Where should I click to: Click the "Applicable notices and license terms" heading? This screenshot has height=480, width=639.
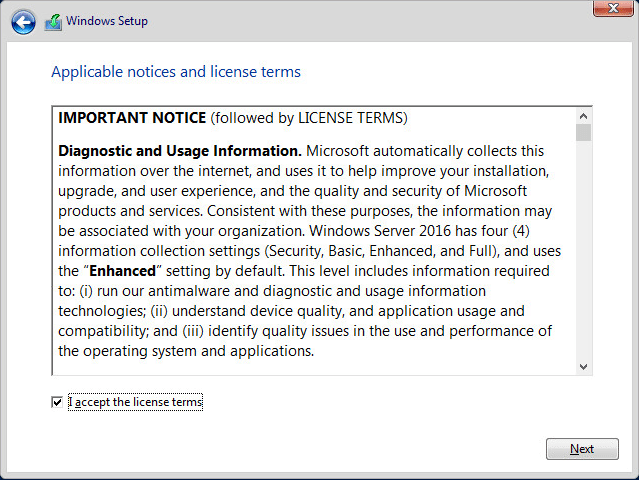coord(176,72)
